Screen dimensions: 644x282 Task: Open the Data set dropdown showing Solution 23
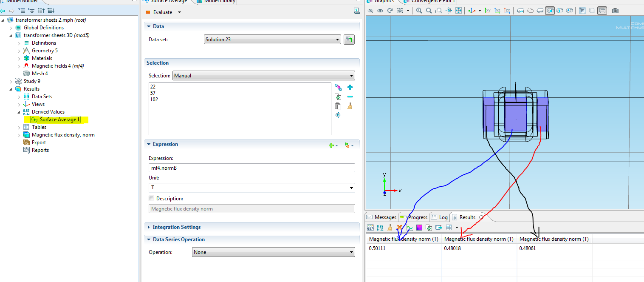coord(272,40)
